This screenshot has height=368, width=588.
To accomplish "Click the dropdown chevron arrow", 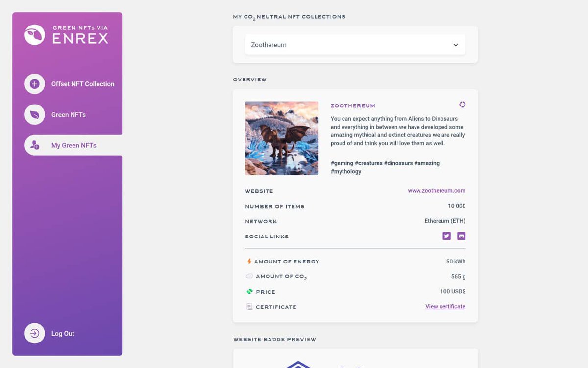I will [456, 45].
